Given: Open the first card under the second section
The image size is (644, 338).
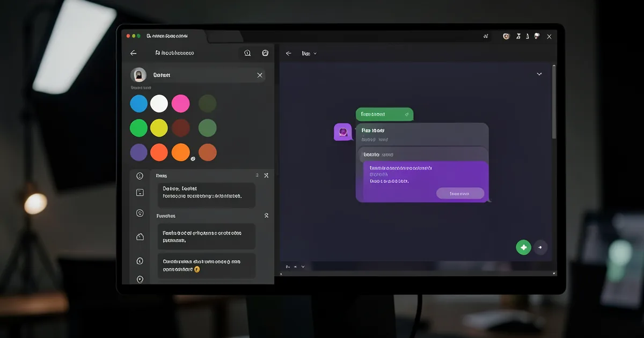Looking at the screenshot, I should click(207, 236).
